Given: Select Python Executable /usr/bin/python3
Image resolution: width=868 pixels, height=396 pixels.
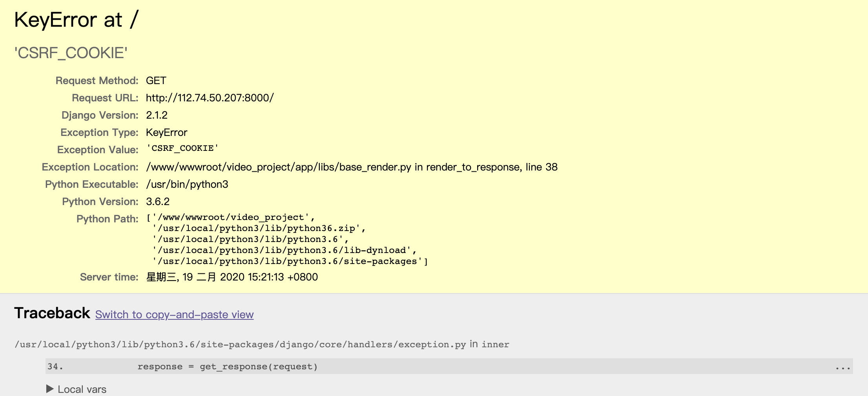Looking at the screenshot, I should pos(187,184).
